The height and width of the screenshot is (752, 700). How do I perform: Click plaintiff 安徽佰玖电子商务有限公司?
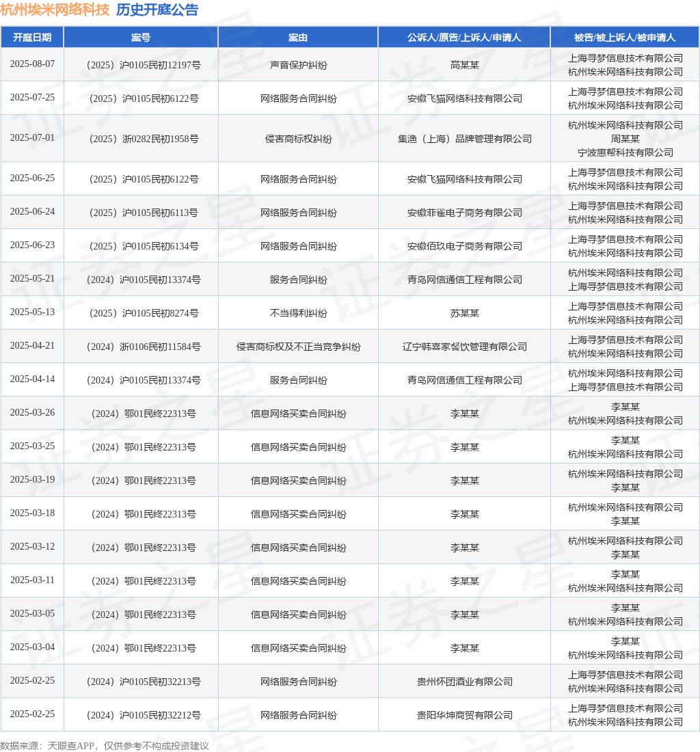pos(465,246)
